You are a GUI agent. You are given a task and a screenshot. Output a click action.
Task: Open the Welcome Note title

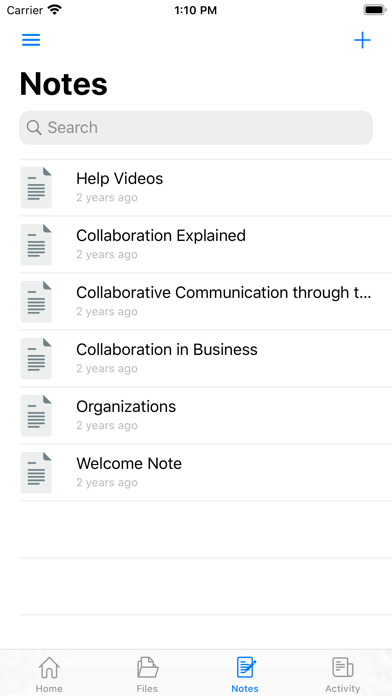pyautogui.click(x=129, y=463)
